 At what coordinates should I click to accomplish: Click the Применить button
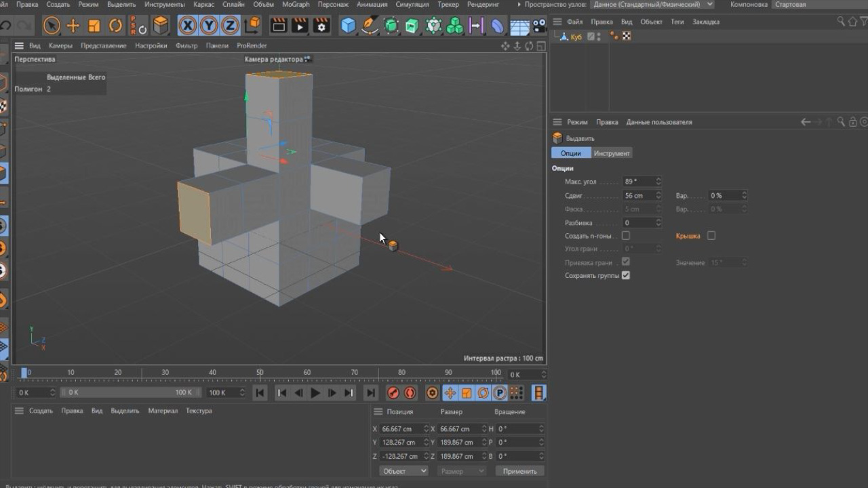519,470
